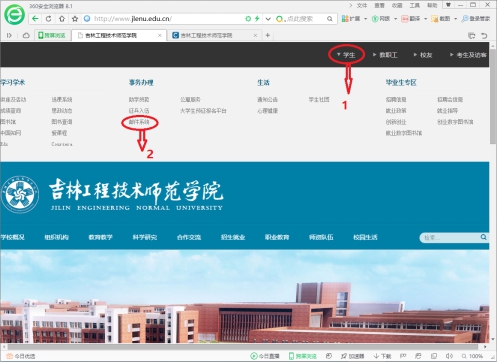
Task: Click the 检索 search input field
Action: pos(450,237)
